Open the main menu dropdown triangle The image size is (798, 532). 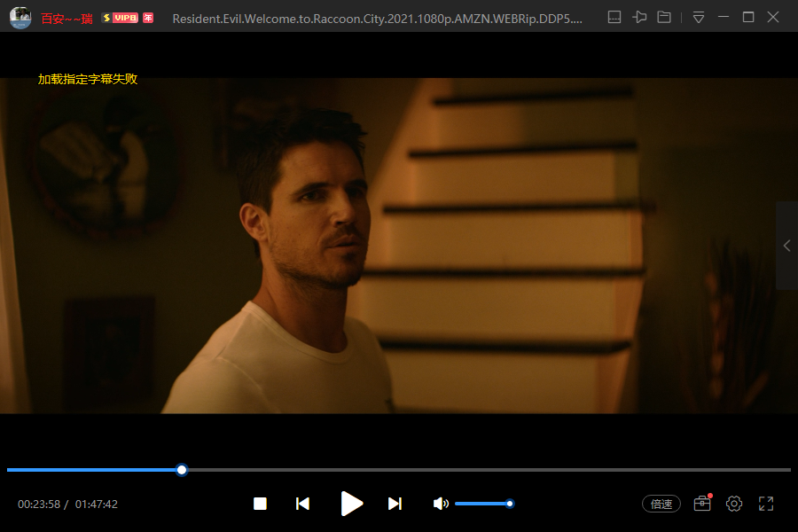click(699, 17)
